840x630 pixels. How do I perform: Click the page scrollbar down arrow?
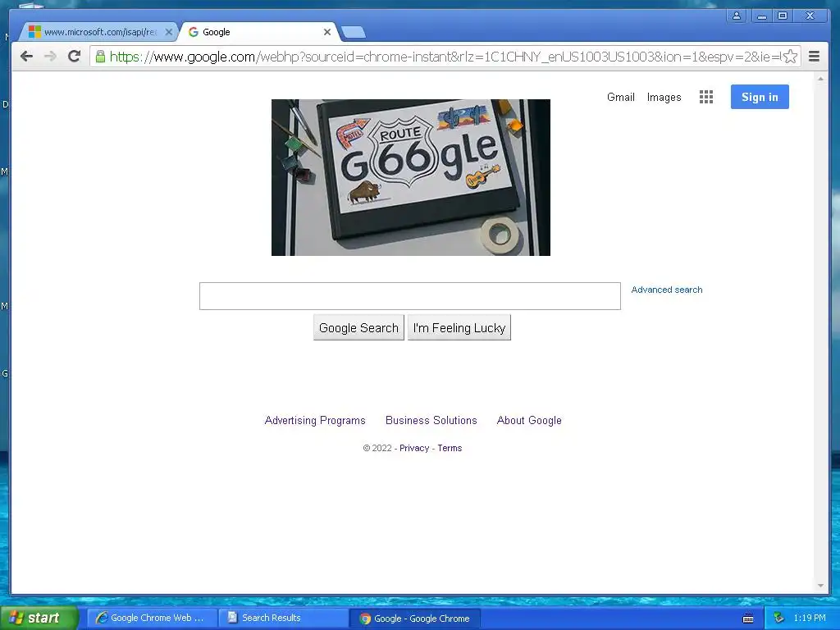click(x=820, y=586)
